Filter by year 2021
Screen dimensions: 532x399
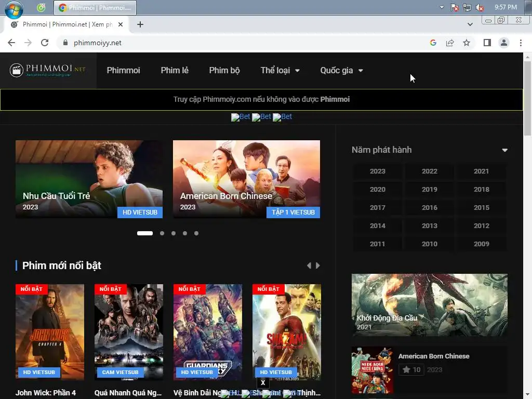[482, 171]
